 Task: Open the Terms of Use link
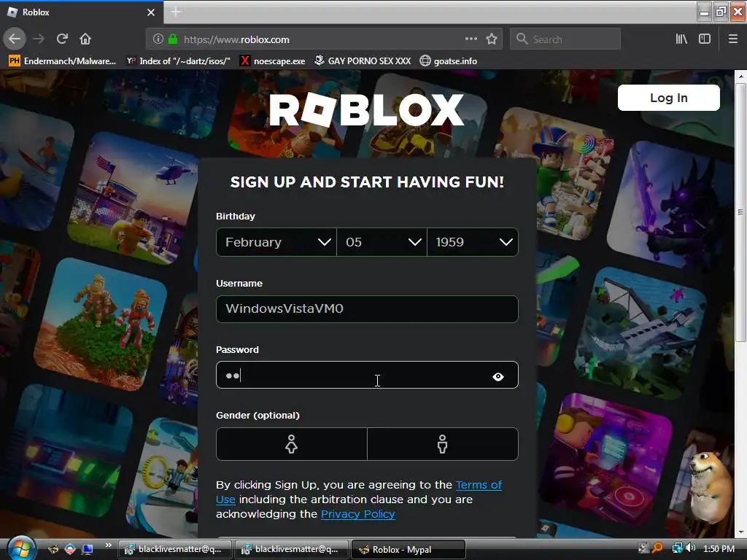[x=479, y=485]
